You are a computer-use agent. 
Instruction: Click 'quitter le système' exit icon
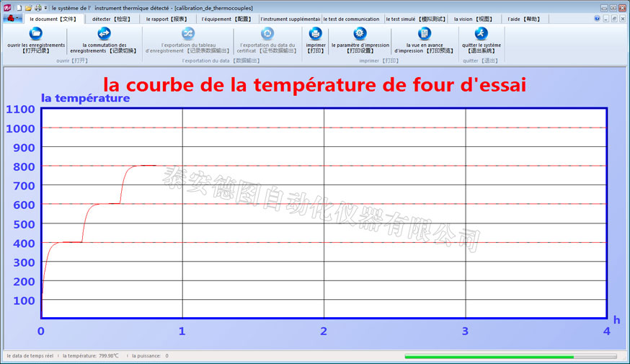(481, 33)
